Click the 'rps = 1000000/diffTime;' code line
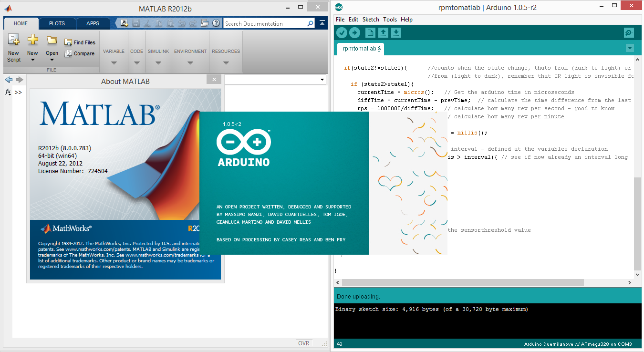 pos(396,108)
